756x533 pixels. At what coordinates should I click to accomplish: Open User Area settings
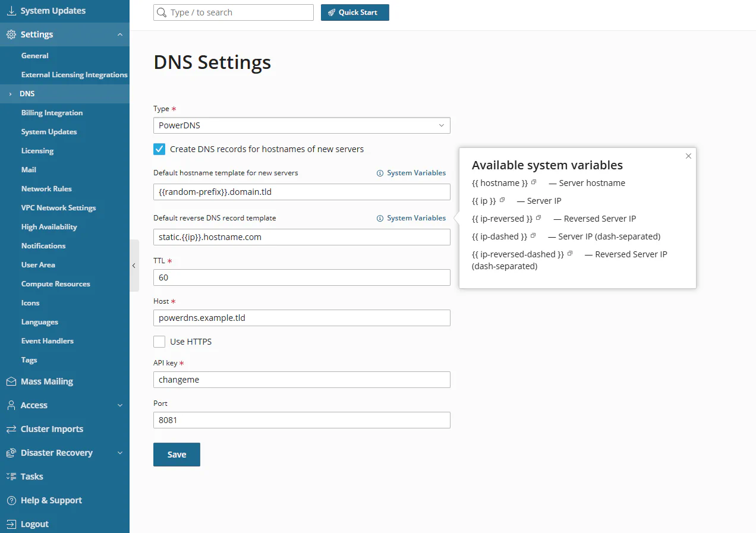(x=38, y=265)
